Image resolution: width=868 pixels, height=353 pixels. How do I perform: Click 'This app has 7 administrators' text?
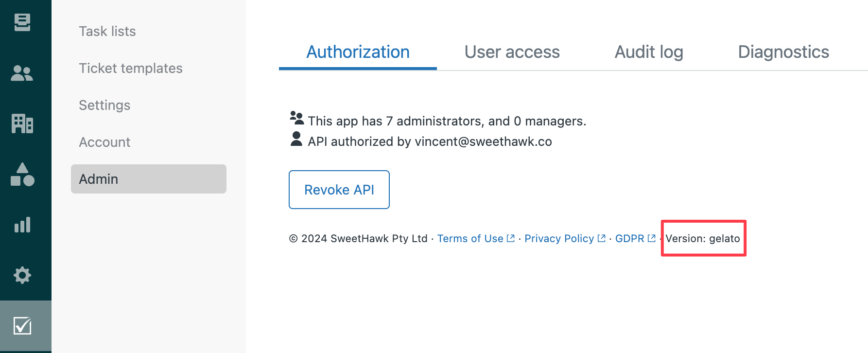(x=395, y=121)
